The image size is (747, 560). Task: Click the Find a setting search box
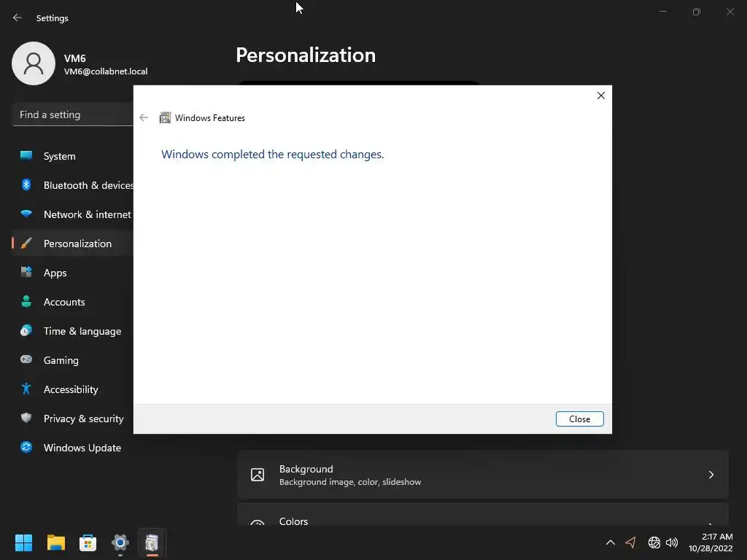(x=72, y=114)
